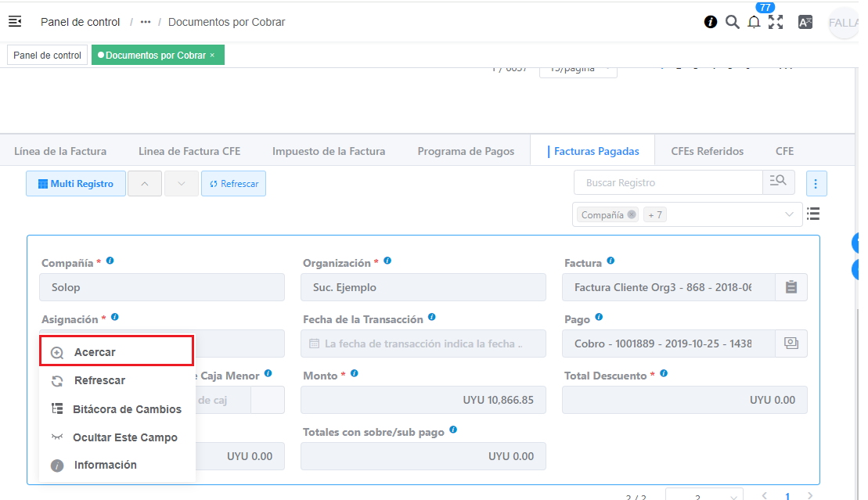Viewport: 868px width, 500px height.
Task: Click the Totales con sobre/sub pago field
Action: 423,457
